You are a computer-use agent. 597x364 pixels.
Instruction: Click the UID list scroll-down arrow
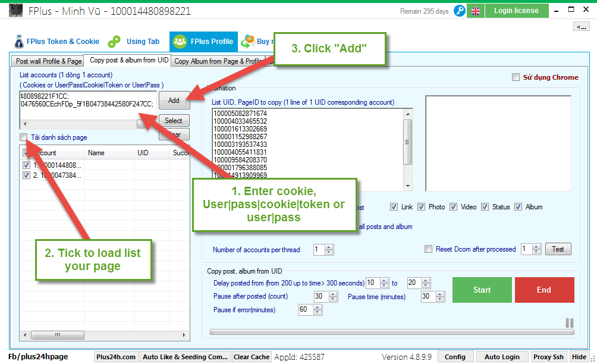[408, 186]
